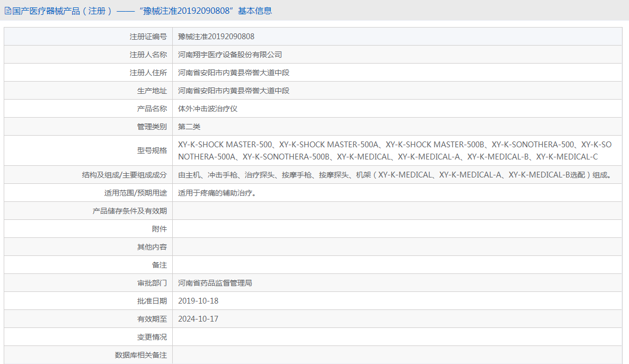Image resolution: width=629 pixels, height=364 pixels.
Task: Click the approval date 2019-10-18
Action: [198, 301]
